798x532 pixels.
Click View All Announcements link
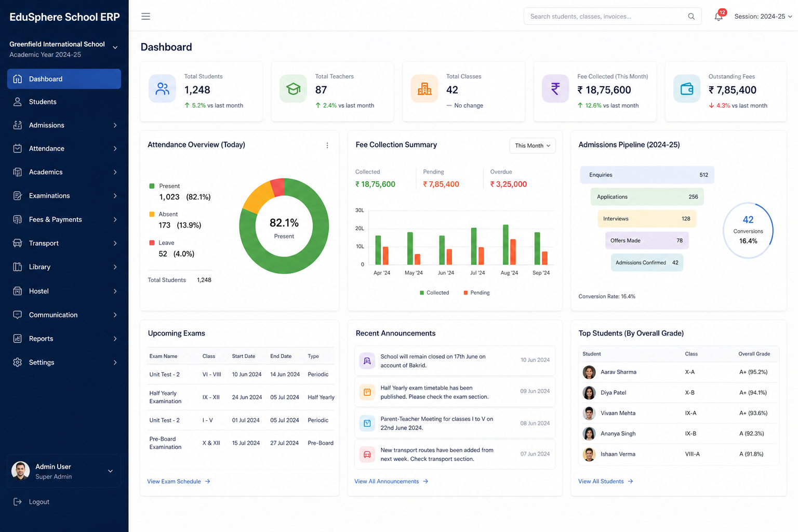click(391, 482)
